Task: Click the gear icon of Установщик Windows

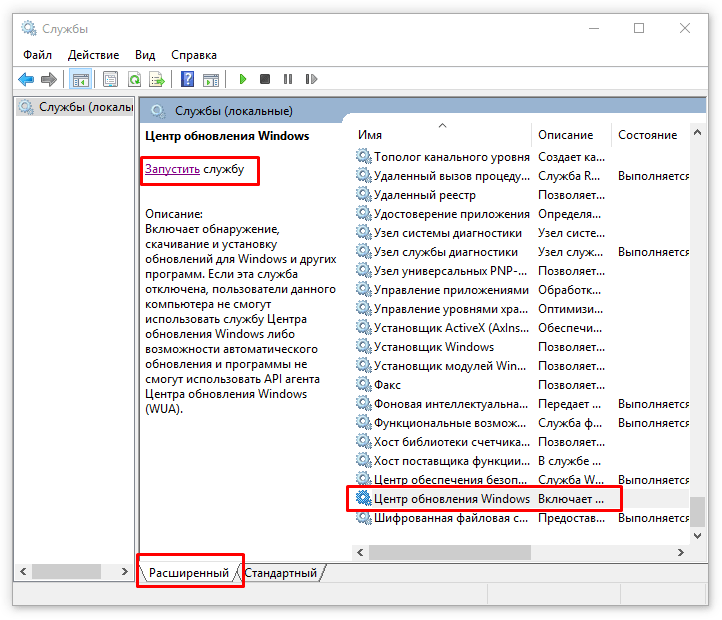Action: pos(363,346)
